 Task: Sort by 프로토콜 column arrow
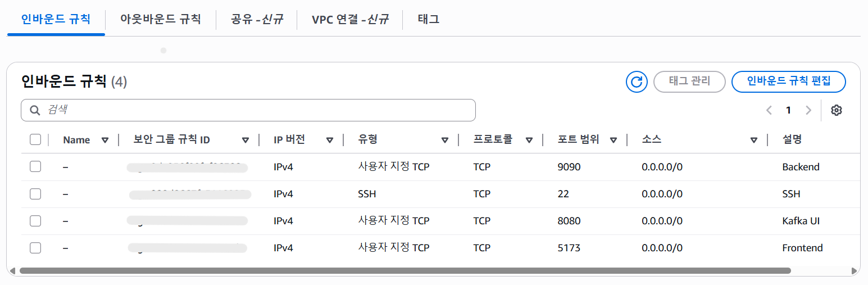point(529,140)
